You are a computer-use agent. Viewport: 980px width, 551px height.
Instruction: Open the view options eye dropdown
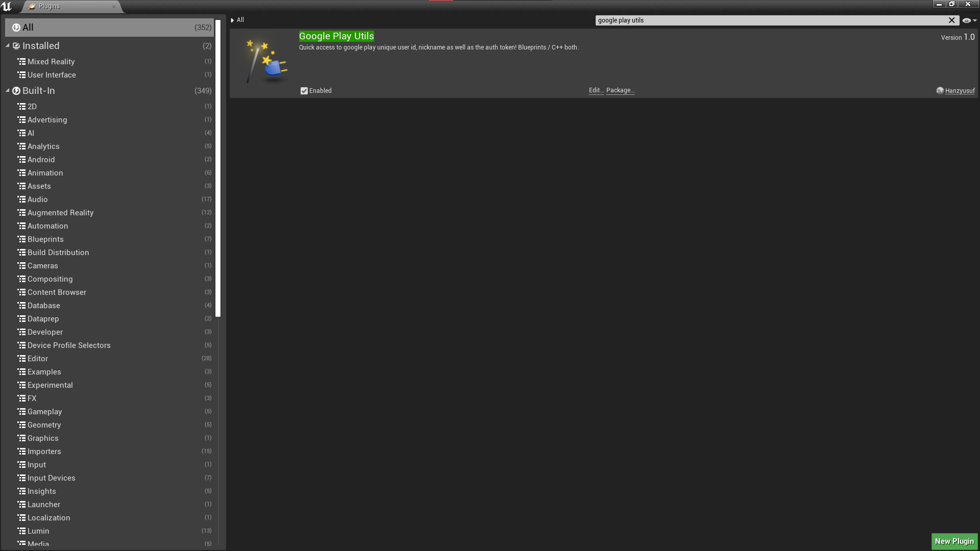point(969,20)
